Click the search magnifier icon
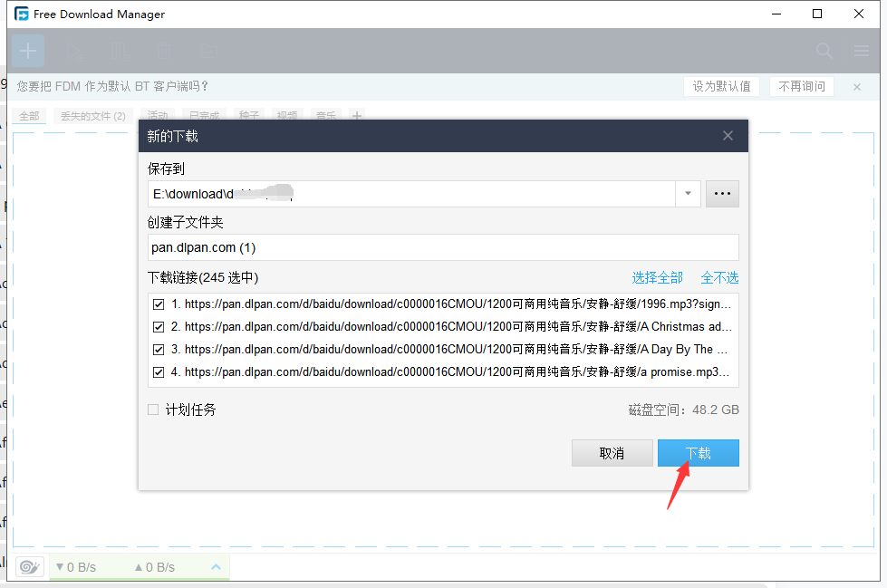This screenshot has width=887, height=588. pyautogui.click(x=824, y=51)
